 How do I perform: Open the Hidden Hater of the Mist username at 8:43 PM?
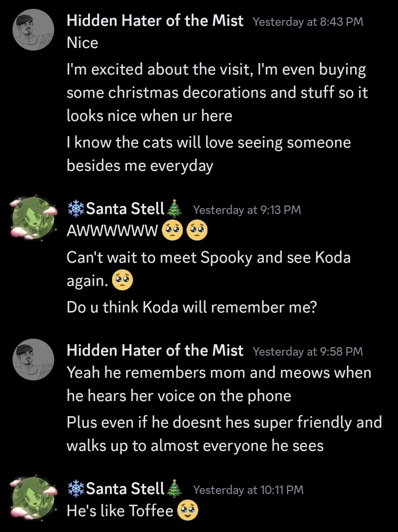coord(155,21)
